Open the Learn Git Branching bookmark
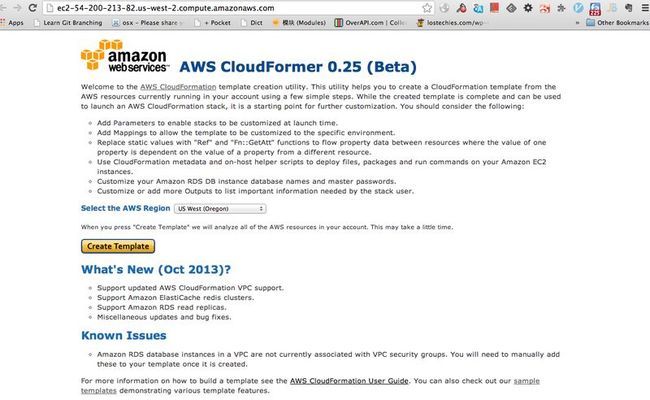This screenshot has width=650, height=400. (68, 23)
